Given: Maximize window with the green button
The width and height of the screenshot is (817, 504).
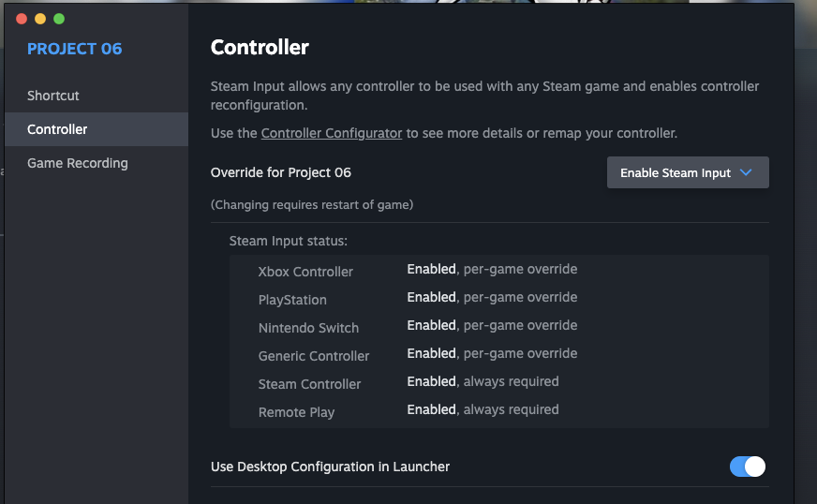Looking at the screenshot, I should [x=59, y=19].
